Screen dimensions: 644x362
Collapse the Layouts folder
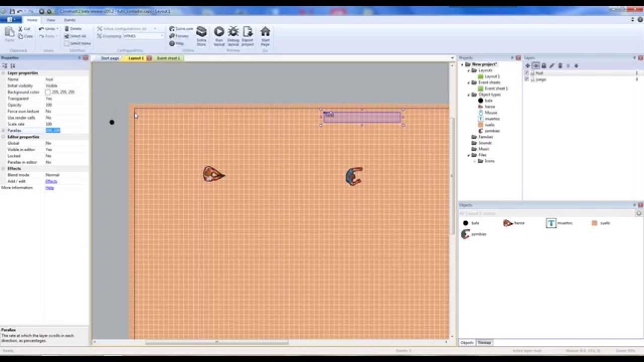468,70
